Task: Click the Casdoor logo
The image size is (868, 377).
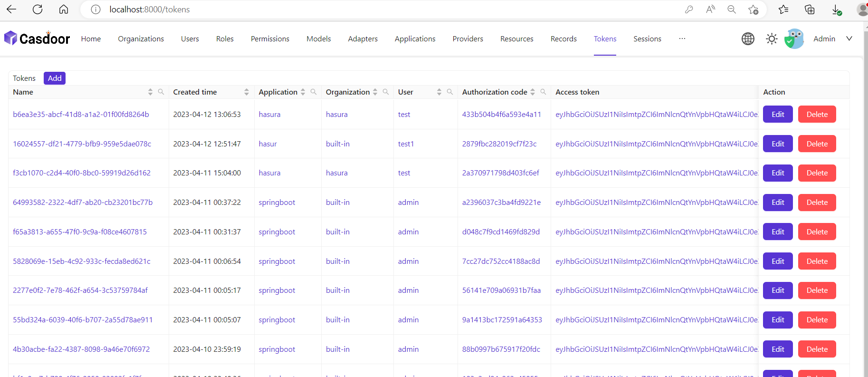Action: coord(37,39)
